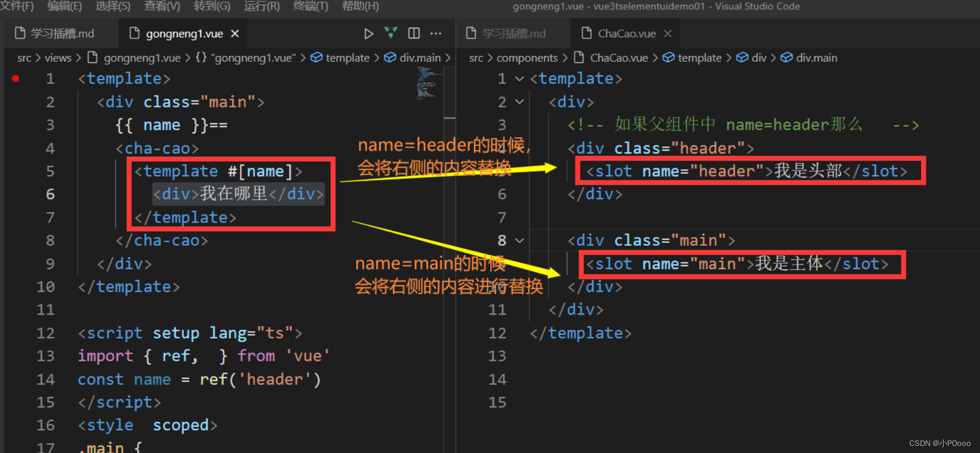Place cursor on "</template>" line 12 in ChaCao.vue
This screenshot has width=980, height=453.
tap(581, 333)
